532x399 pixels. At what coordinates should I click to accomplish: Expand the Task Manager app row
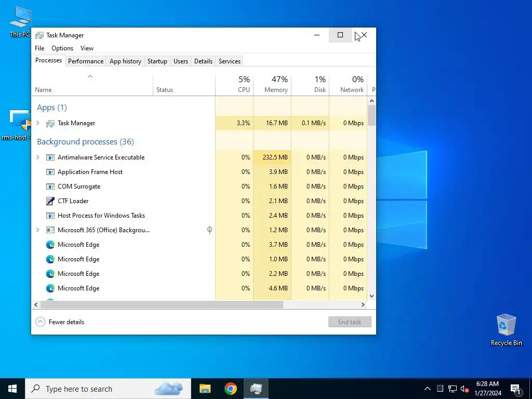tap(38, 123)
